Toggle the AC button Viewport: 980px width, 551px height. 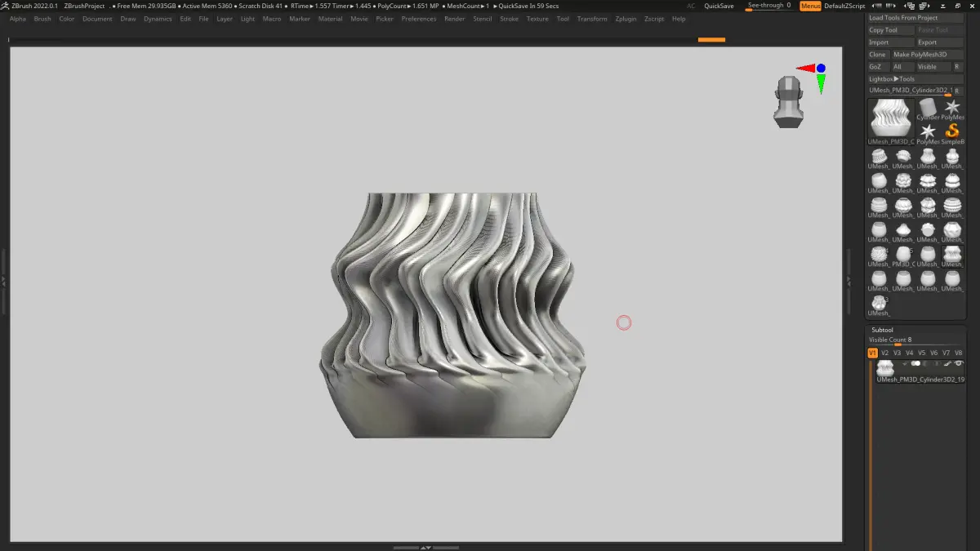(691, 6)
